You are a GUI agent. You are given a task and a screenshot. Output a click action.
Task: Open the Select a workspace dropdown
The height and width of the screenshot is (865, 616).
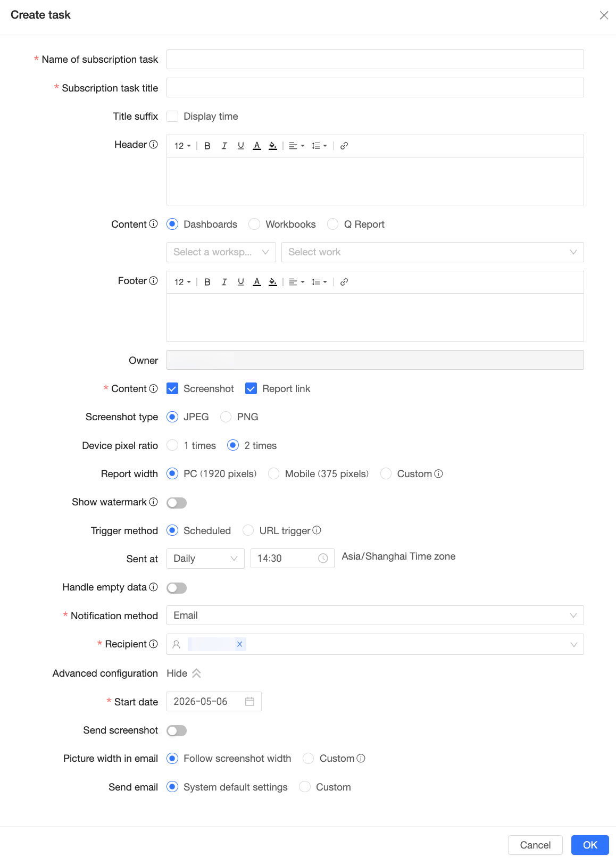(x=221, y=252)
